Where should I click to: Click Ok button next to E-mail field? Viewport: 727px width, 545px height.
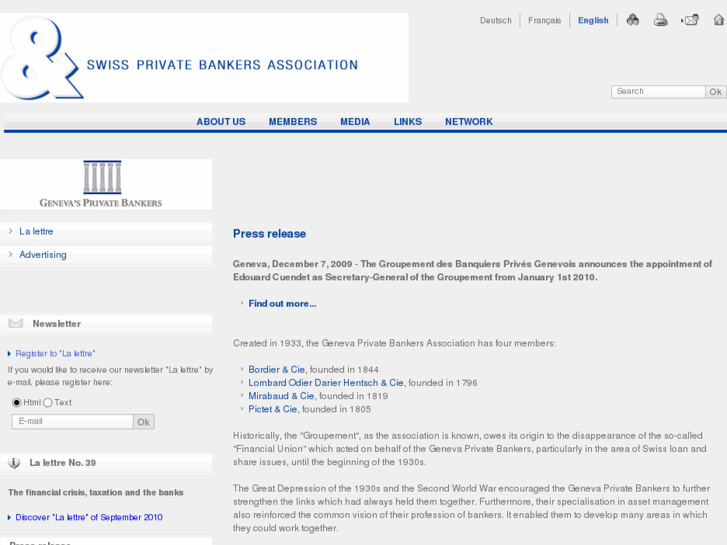(x=144, y=422)
